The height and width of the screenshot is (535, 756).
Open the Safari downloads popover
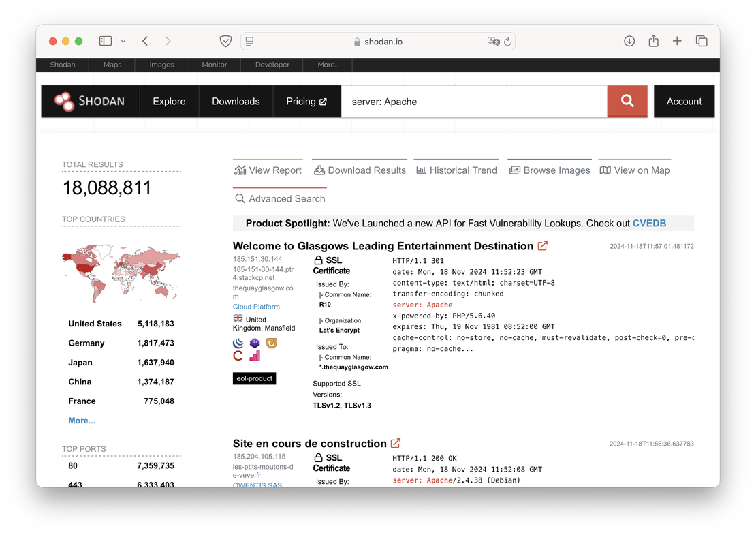(x=628, y=41)
